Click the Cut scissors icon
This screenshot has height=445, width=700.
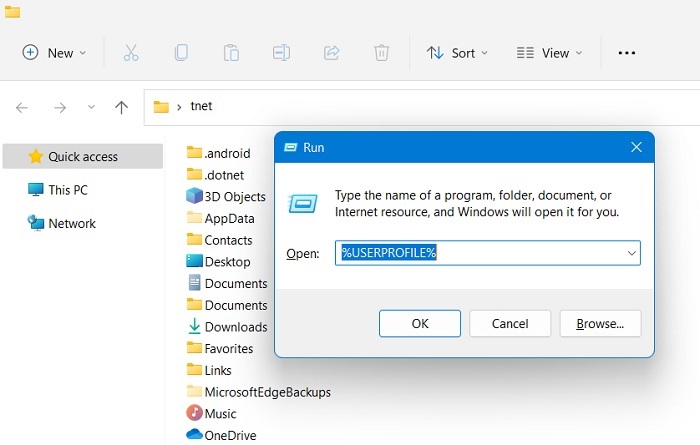[x=131, y=53]
